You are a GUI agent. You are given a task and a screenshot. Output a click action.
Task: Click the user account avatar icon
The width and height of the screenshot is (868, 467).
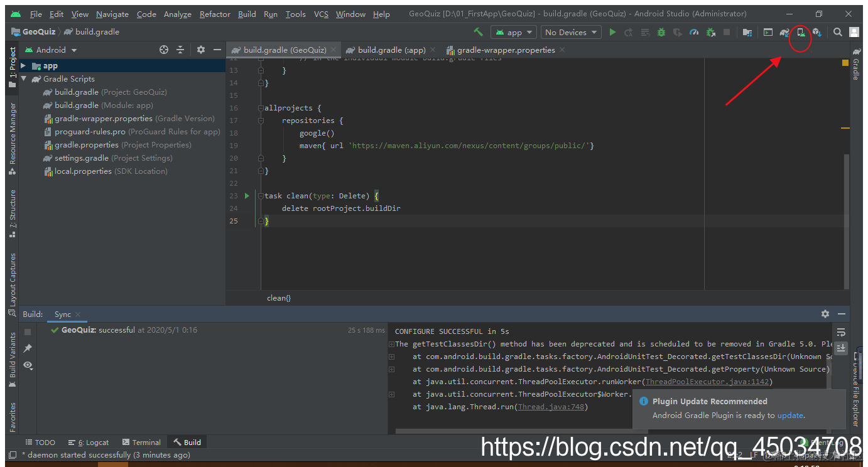(854, 32)
